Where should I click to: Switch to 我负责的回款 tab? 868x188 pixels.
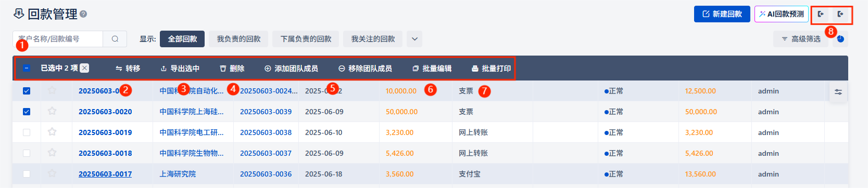point(239,39)
